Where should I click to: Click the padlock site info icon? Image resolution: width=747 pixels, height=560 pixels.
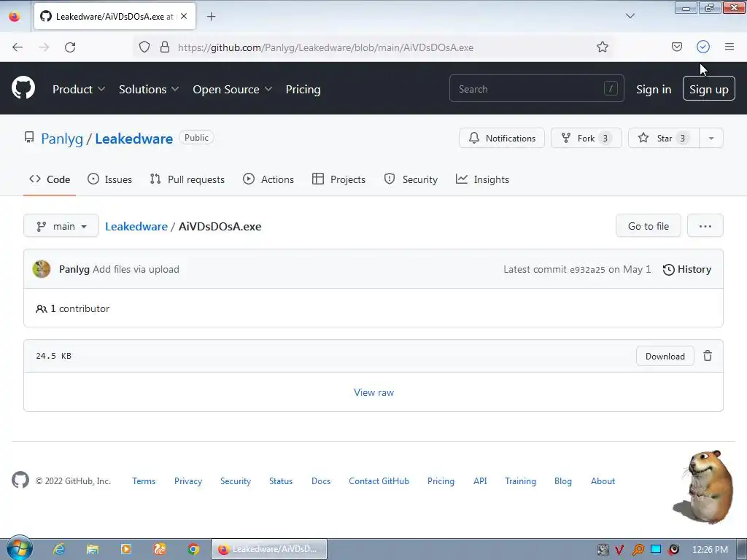165,47
